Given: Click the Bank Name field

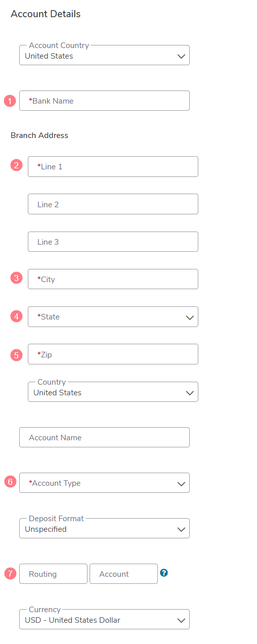Looking at the screenshot, I should [104, 101].
